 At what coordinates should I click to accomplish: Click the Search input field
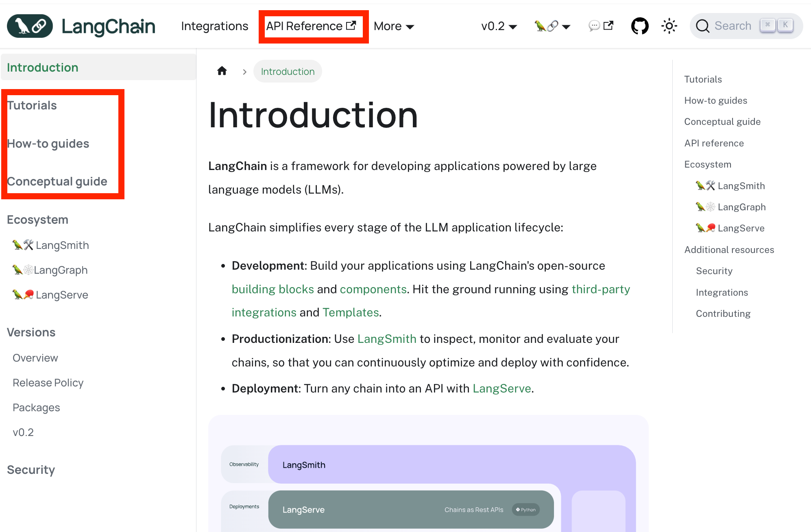733,26
